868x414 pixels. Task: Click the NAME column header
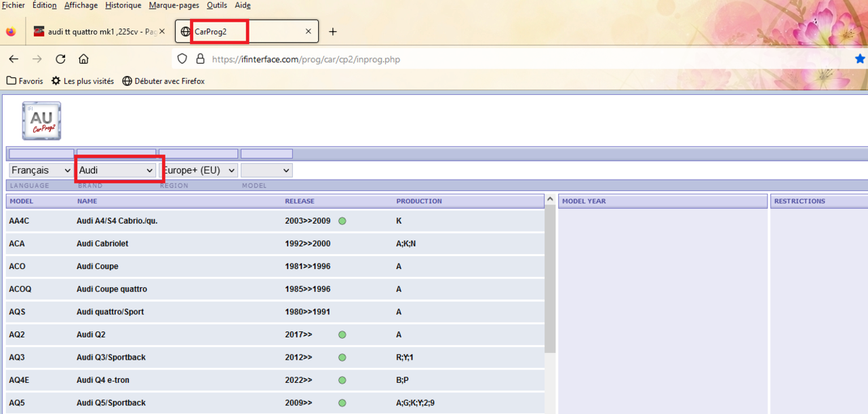[x=87, y=201]
